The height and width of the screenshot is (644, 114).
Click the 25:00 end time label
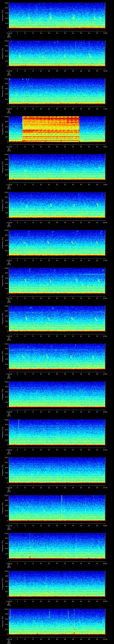[105, 412]
